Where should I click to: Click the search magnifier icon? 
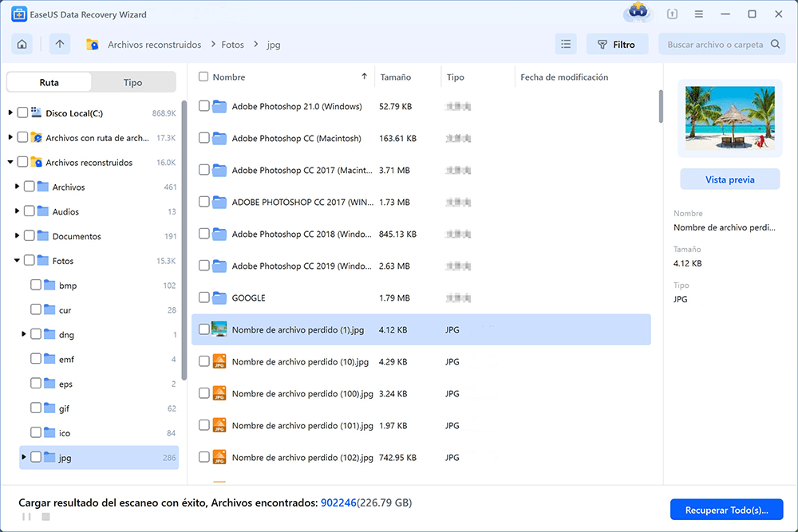pyautogui.click(x=775, y=44)
